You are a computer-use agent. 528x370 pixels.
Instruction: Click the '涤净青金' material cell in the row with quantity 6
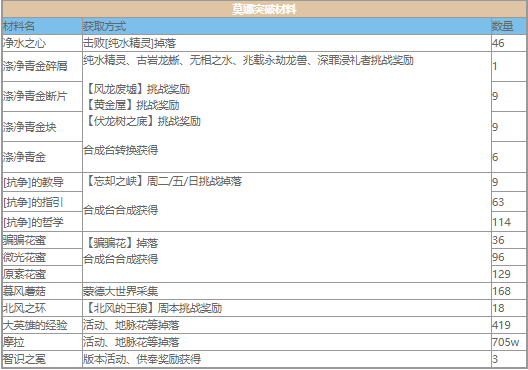[42, 157]
